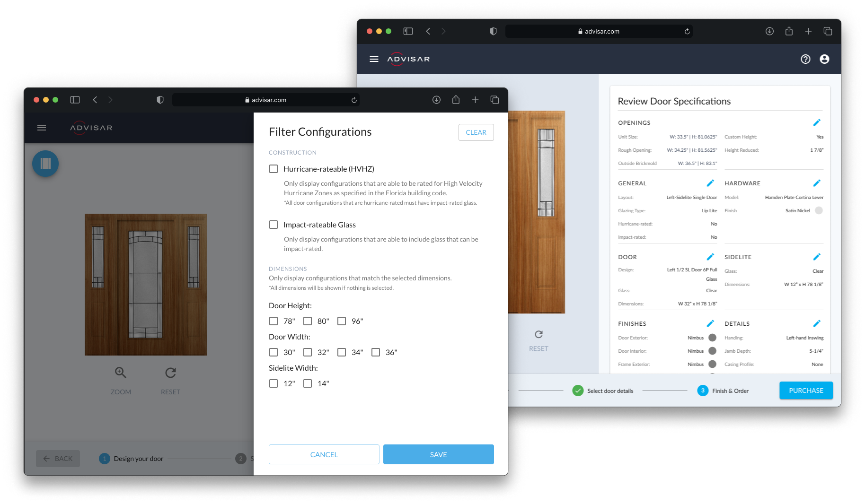Edit the Hardware section details

pos(817,183)
